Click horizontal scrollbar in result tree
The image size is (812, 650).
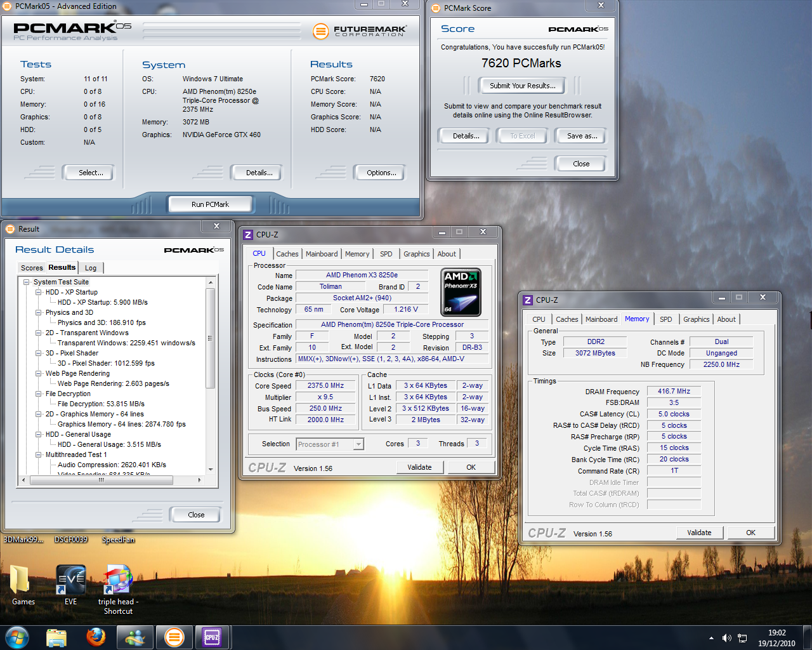[x=101, y=481]
